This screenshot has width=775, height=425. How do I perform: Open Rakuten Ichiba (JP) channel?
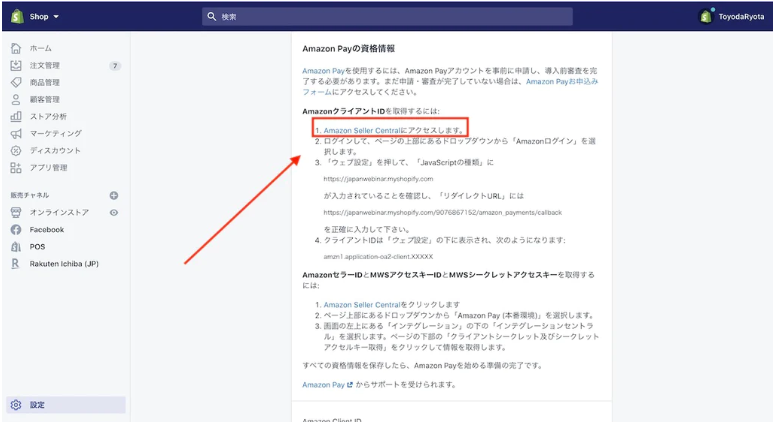[65, 263]
